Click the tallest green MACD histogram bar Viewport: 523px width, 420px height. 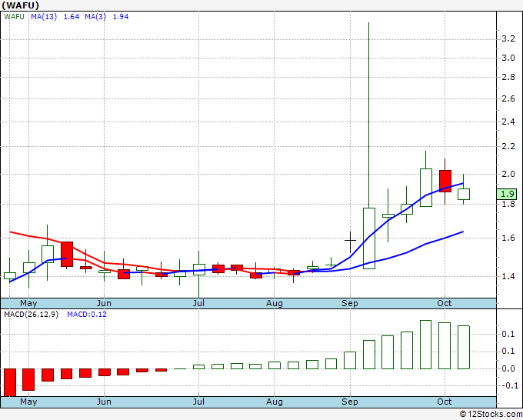click(426, 344)
